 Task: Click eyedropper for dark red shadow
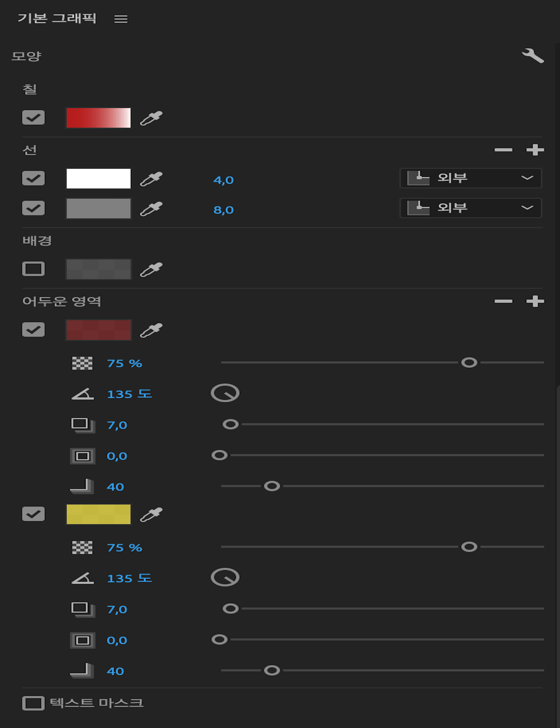pos(151,330)
